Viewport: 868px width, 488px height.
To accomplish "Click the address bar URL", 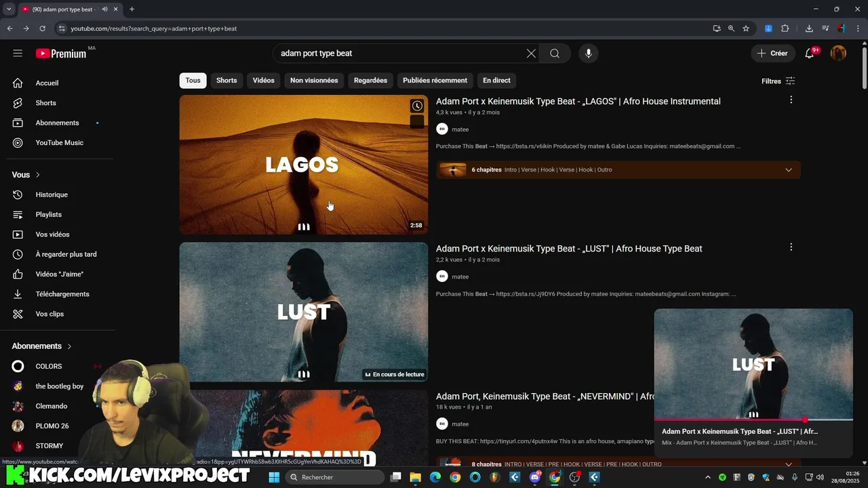I will (x=154, y=28).
